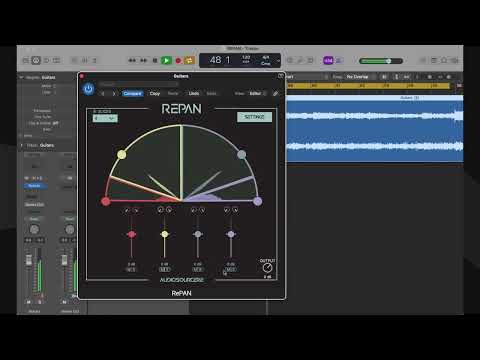The height and width of the screenshot is (360, 480).
Task: Toggle the purple Count-in button
Action: point(328,60)
